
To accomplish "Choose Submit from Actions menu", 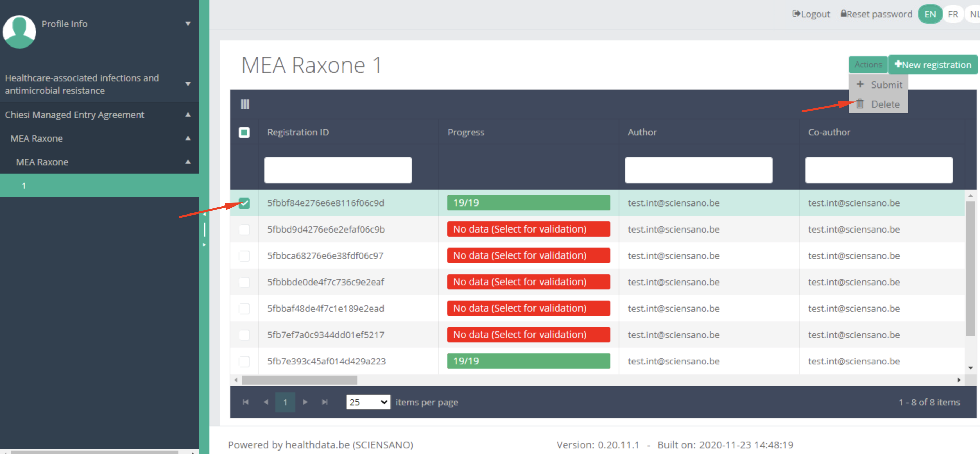I will tap(879, 85).
